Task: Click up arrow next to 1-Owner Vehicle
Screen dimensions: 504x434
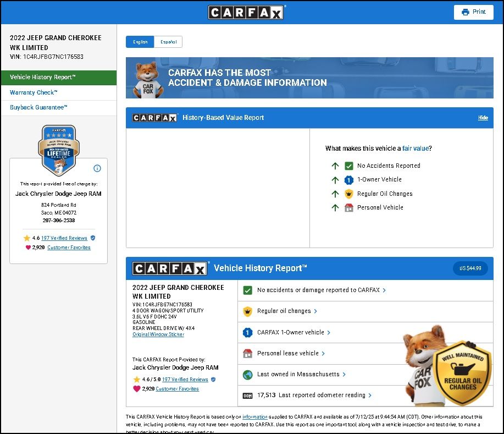Action: point(335,180)
